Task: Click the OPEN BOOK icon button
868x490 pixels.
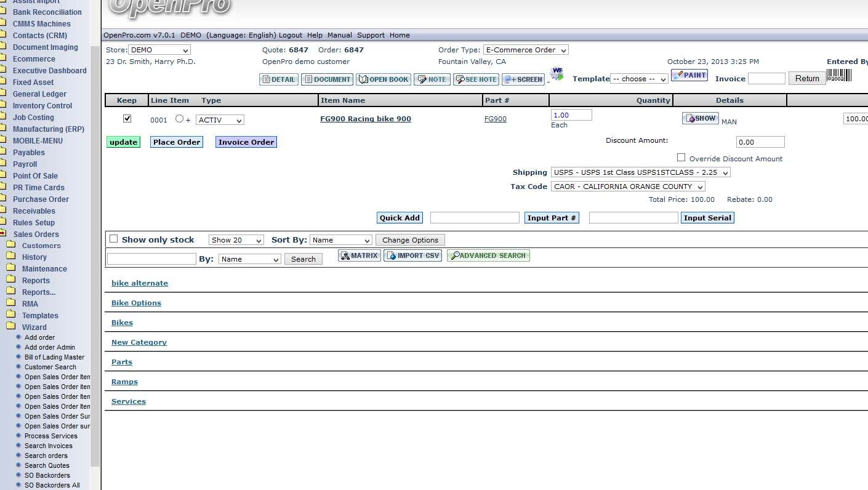Action: (384, 79)
